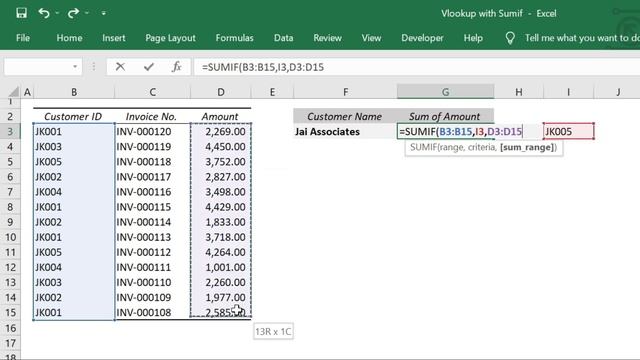Confirm the formula with checkmark icon
Image resolution: width=640 pixels, height=360 pixels.
tap(149, 67)
